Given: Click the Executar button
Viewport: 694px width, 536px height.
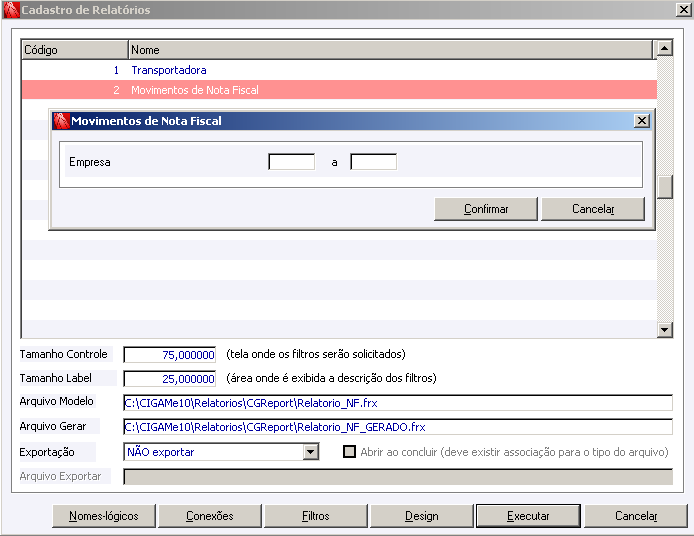Looking at the screenshot, I should [528, 516].
